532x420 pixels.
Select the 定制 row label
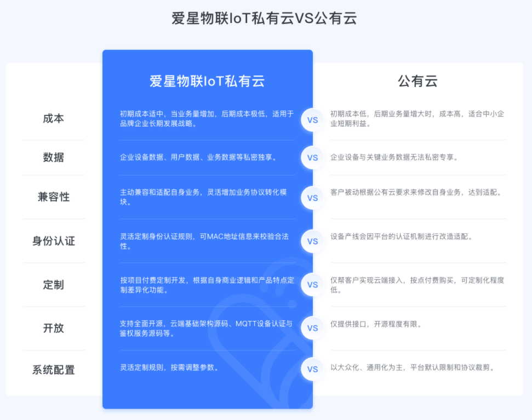click(x=54, y=285)
